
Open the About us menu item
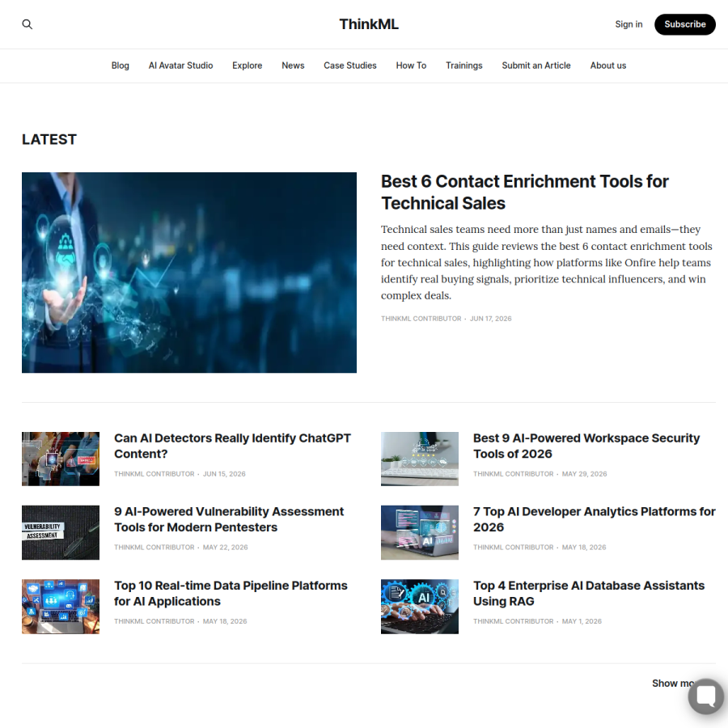click(x=607, y=66)
